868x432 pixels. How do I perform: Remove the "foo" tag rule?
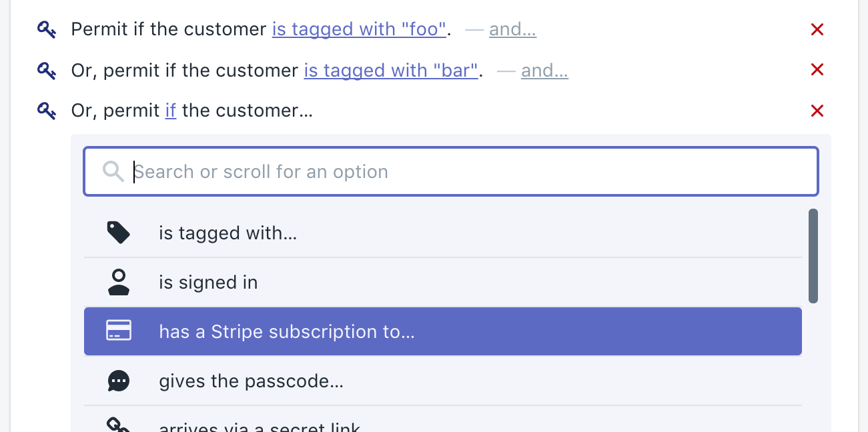tap(817, 29)
